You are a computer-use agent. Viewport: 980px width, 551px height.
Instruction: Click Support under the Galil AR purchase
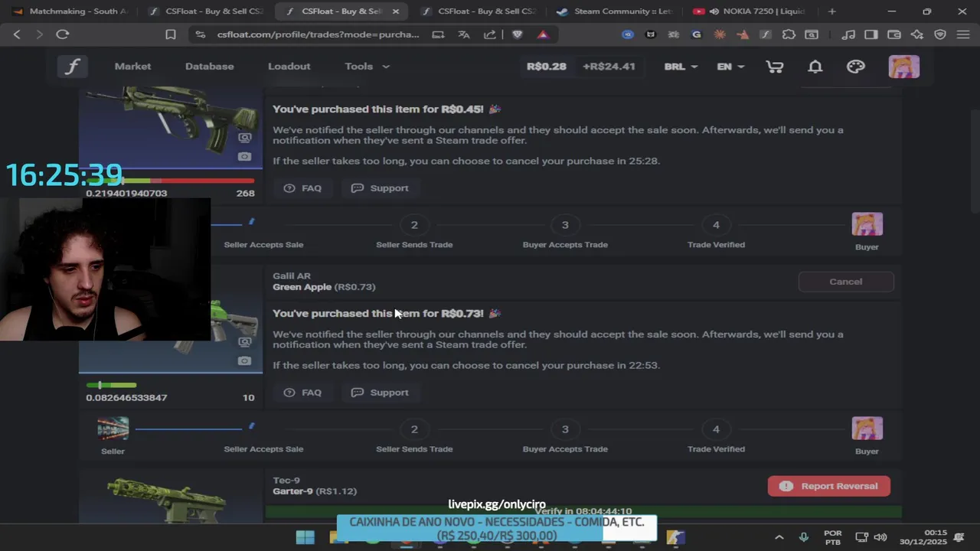(x=380, y=393)
